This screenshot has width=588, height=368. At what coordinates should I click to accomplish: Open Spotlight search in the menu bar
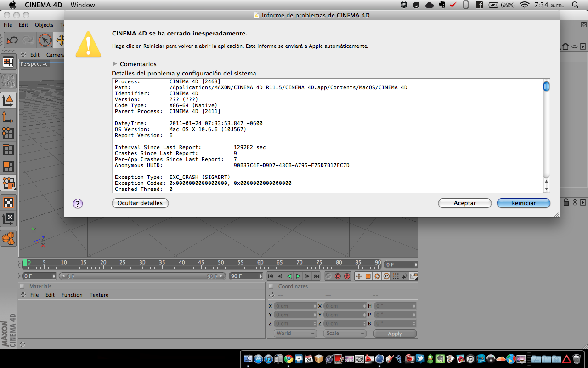pyautogui.click(x=575, y=5)
